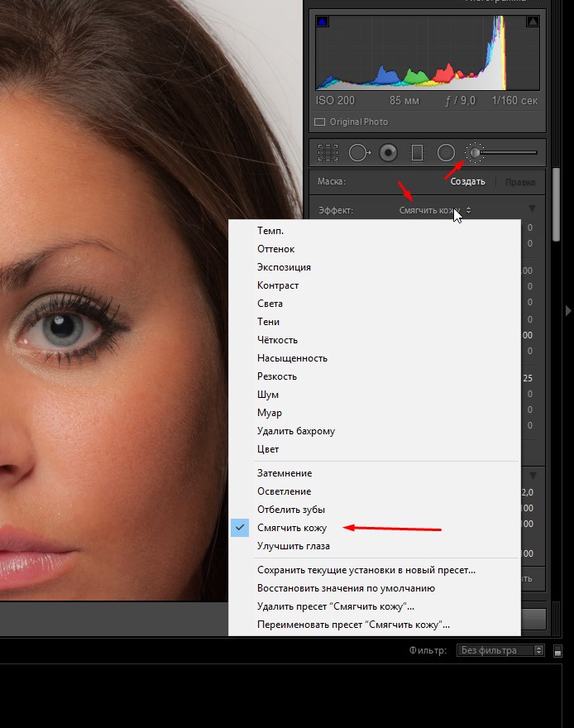
Task: Click the histogram graph area
Action: [x=427, y=52]
